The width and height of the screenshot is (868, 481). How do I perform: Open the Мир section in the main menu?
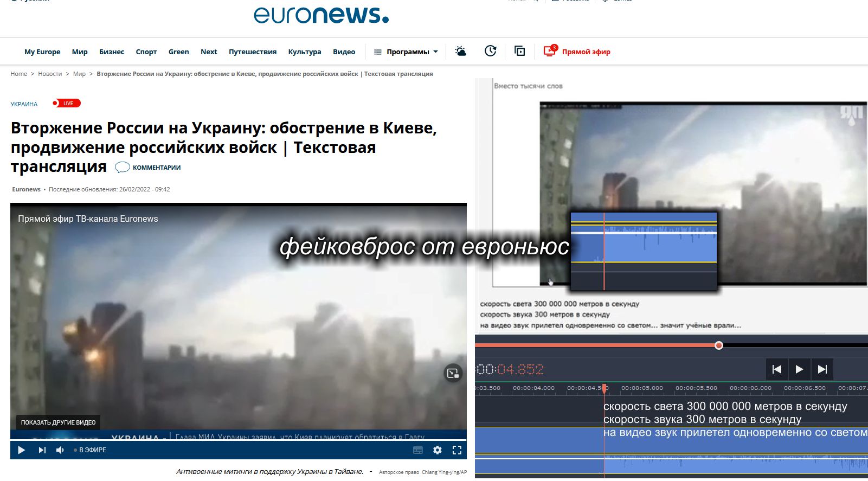point(80,52)
